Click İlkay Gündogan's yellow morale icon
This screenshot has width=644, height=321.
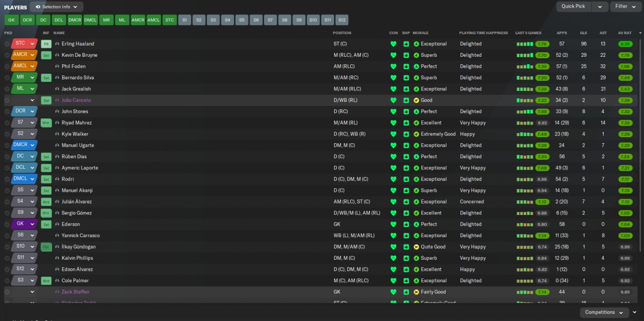[416, 247]
